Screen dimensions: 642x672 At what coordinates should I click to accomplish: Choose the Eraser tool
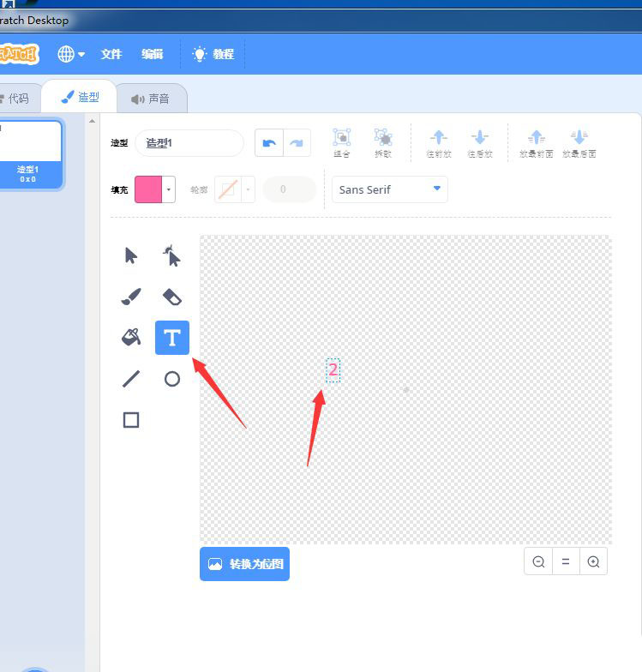click(x=172, y=297)
